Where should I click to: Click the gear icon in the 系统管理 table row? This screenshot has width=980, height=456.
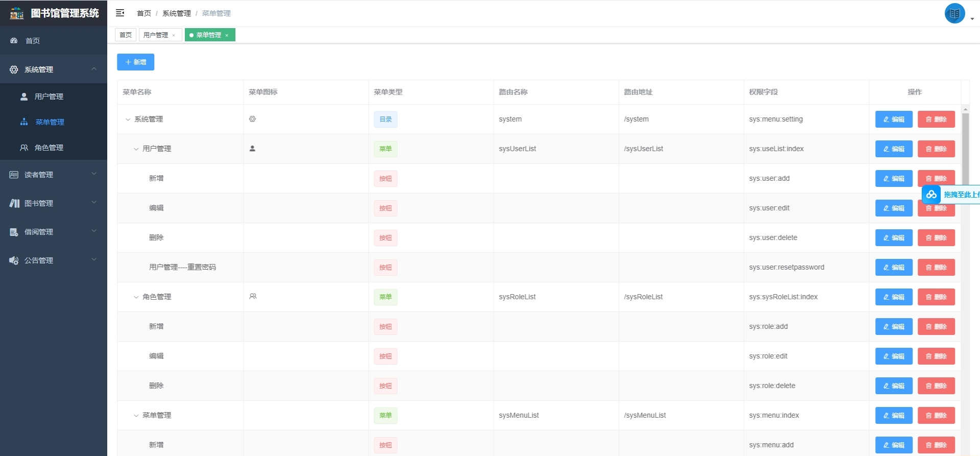click(252, 119)
